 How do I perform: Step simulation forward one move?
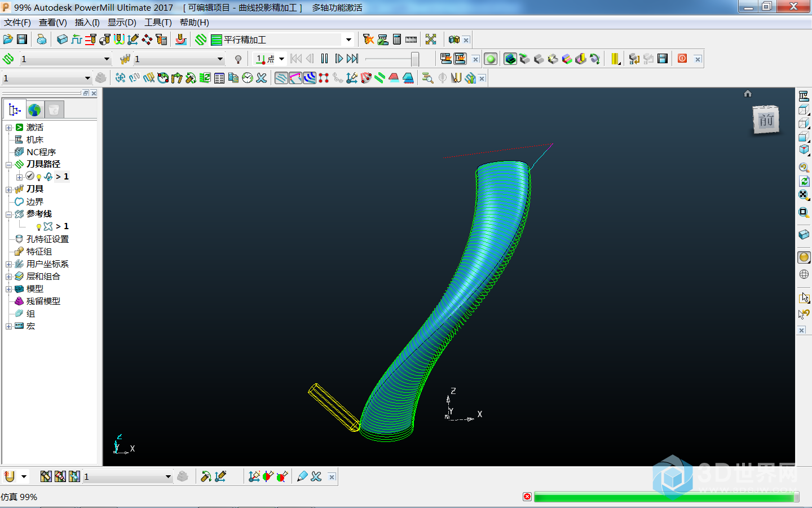tap(338, 59)
